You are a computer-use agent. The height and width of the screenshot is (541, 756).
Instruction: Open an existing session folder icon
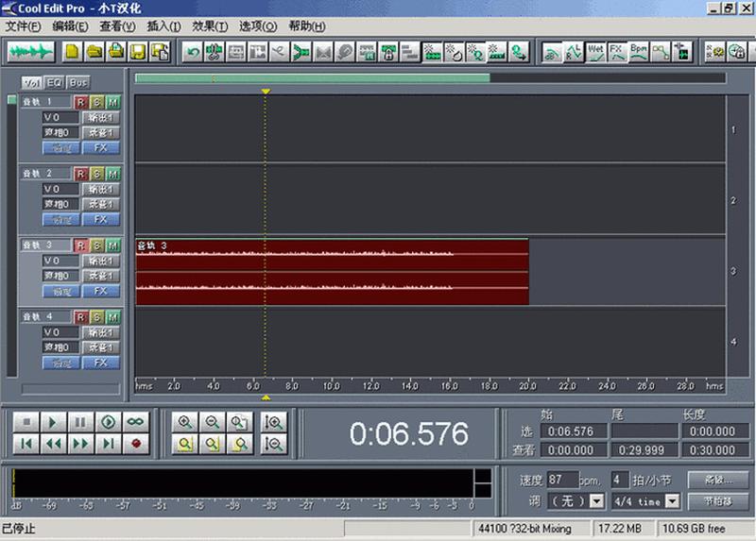94,52
